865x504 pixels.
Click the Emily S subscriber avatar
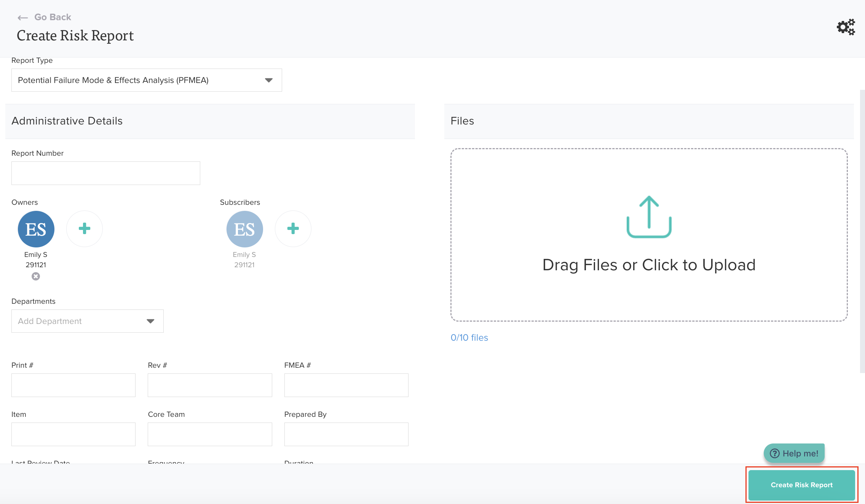[x=244, y=229]
